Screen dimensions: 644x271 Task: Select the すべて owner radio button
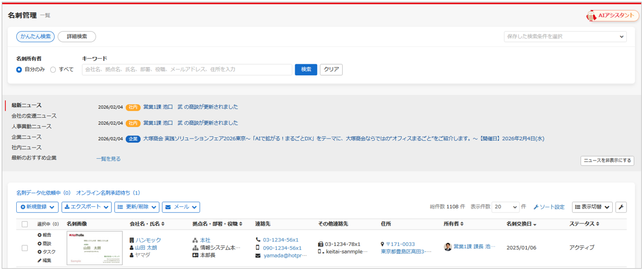(x=53, y=70)
